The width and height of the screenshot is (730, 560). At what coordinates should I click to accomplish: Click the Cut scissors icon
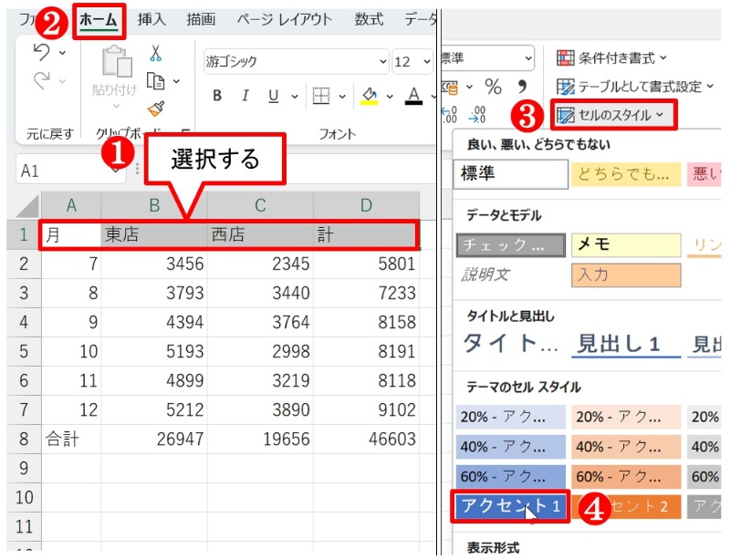coord(155,53)
